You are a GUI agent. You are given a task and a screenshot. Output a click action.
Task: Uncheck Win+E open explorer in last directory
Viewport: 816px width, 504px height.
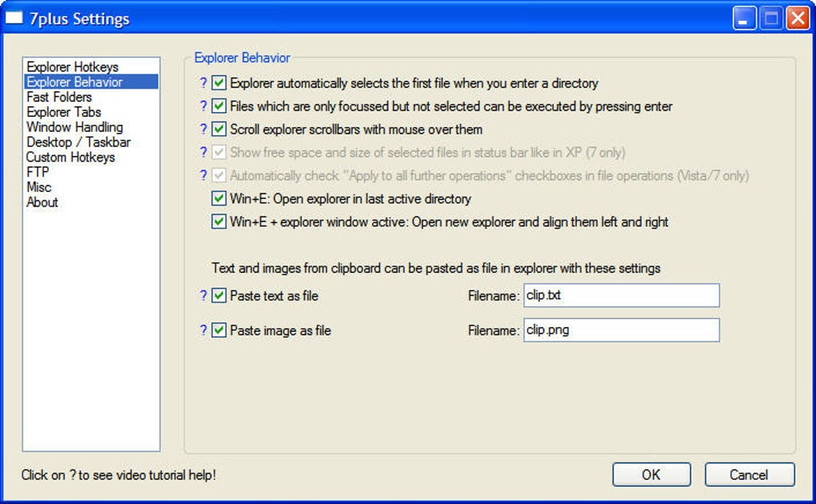click(219, 199)
